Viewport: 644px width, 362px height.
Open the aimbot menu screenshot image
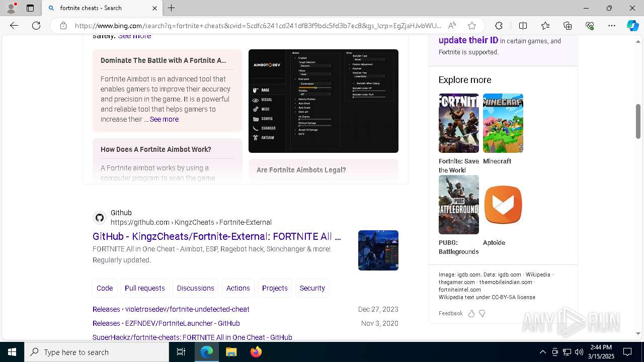tap(324, 101)
